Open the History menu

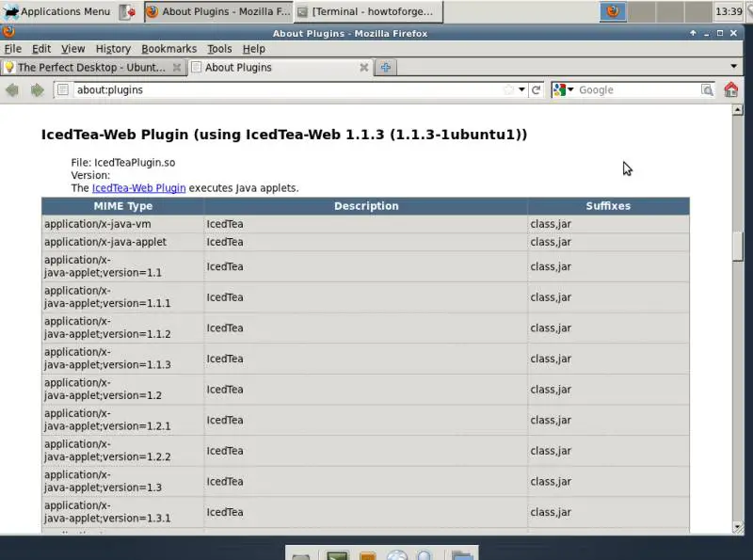(113, 49)
